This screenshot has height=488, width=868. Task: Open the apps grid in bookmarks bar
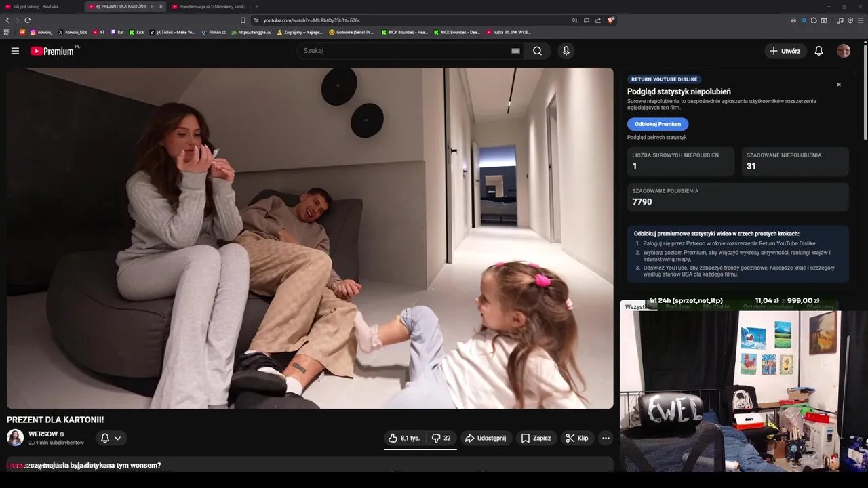point(7,32)
